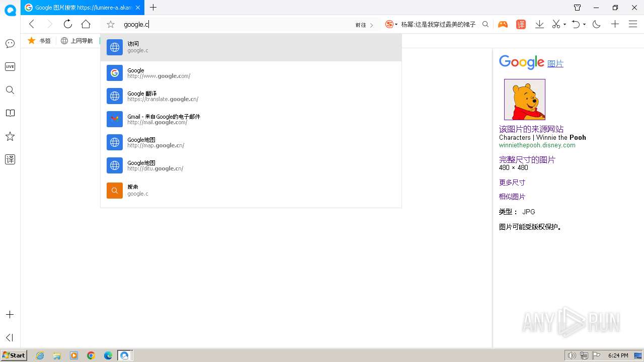
Task: Open the sidebar chat messages icon
Action: 10,44
